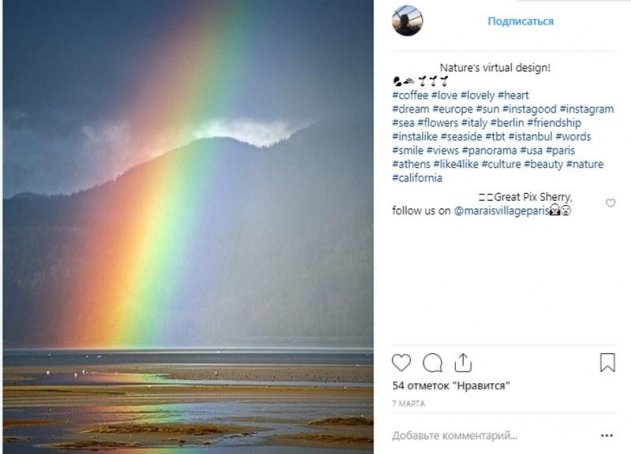
Task: View the 54 likes list
Action: pos(451,386)
